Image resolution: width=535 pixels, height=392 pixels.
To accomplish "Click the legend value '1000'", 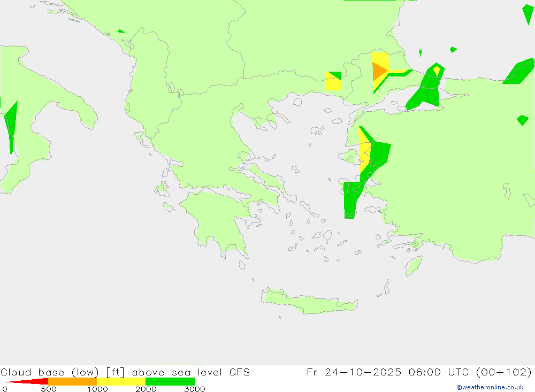I will pyautogui.click(x=97, y=389).
